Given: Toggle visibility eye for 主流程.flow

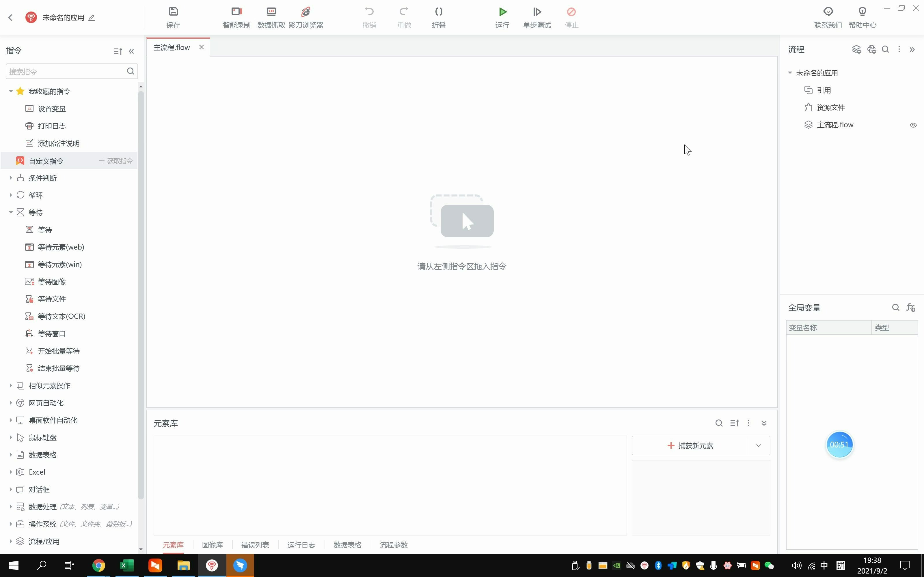Looking at the screenshot, I should point(913,125).
